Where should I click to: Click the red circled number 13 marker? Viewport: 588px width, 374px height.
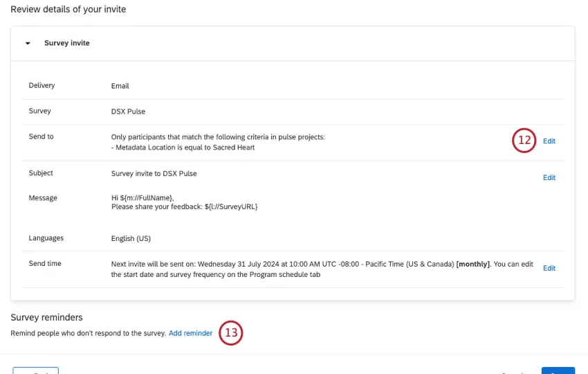230,333
